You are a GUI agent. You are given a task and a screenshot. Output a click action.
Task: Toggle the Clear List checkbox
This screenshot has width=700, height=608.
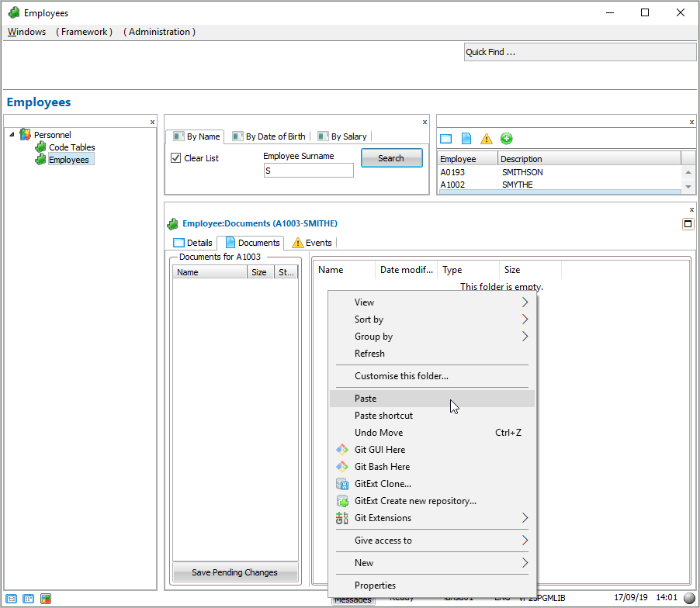(x=175, y=158)
